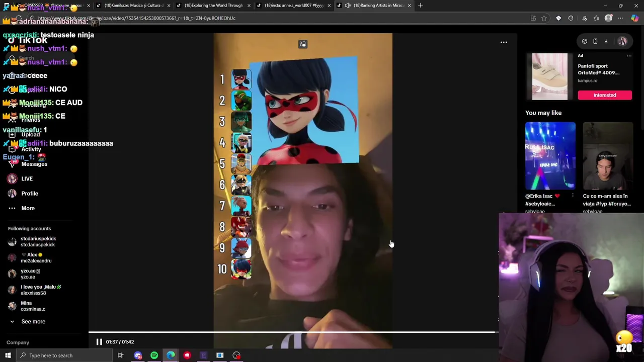Screen dimensions: 644x362
Task: Open the Windows Start menu
Action: [x=8, y=355]
